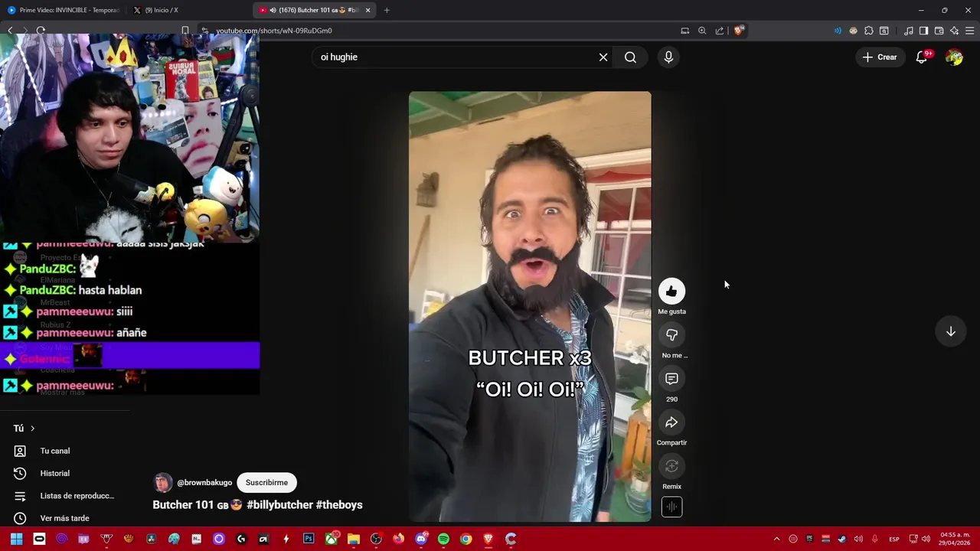Reload the current page
Screen dimensions: 980x551
pos(41,31)
